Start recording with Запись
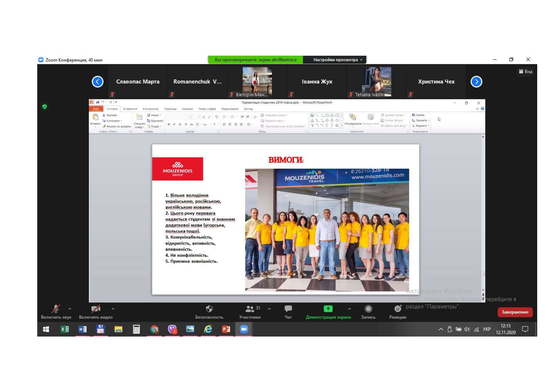 [x=368, y=312]
